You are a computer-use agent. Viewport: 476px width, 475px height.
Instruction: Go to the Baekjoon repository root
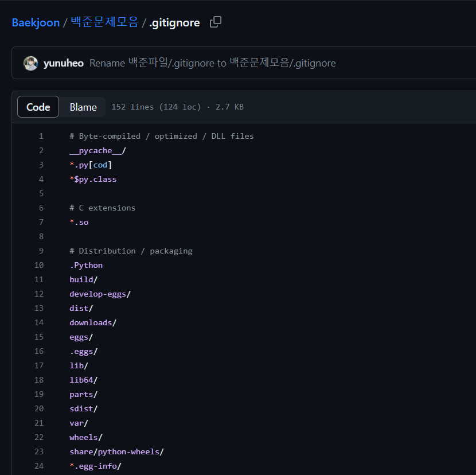pyautogui.click(x=36, y=23)
